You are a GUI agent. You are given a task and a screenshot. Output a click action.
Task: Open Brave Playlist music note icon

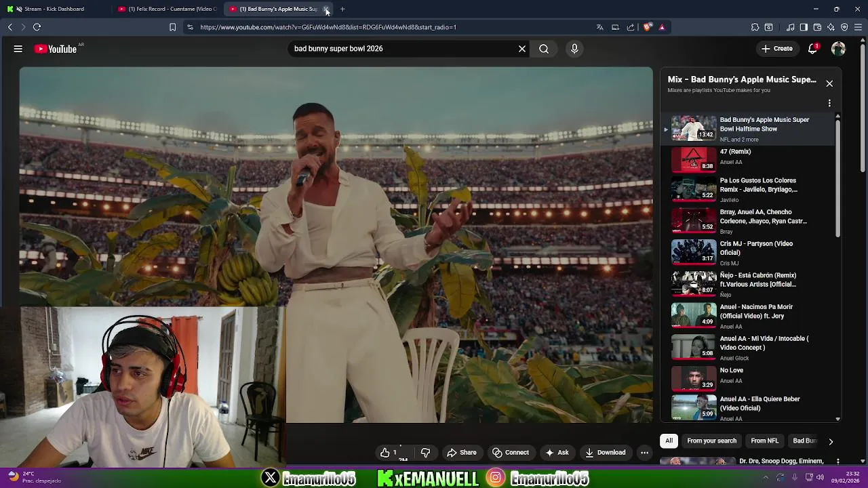click(x=790, y=27)
